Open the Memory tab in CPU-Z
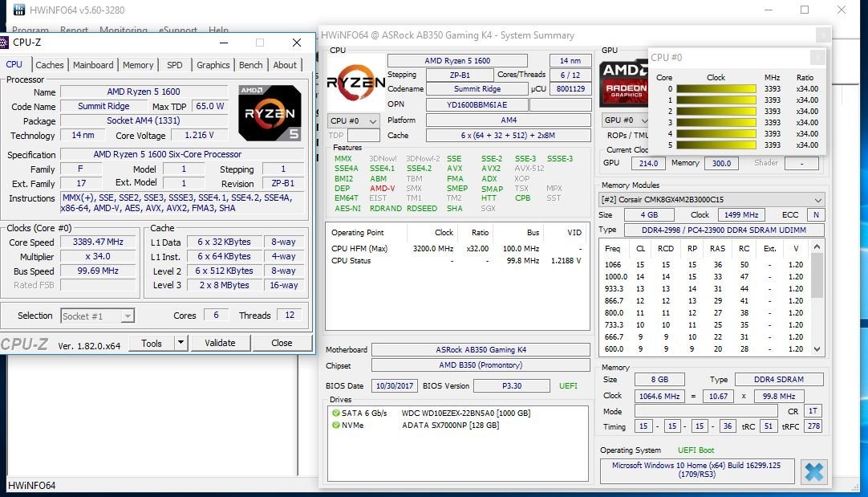This screenshot has width=868, height=497. click(x=138, y=65)
